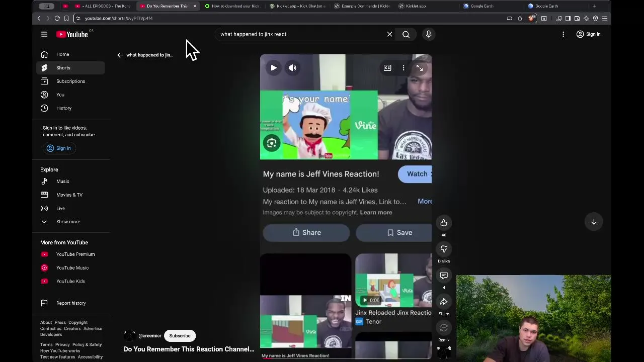644x362 pixels.
Task: Open Music under Explore
Action: [70, 182]
